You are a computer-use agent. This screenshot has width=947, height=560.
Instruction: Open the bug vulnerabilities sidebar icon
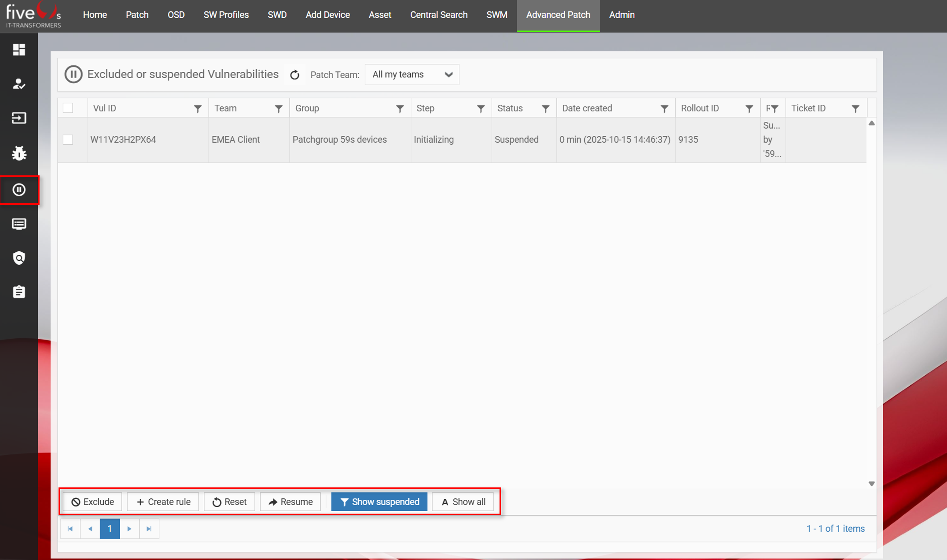tap(19, 153)
